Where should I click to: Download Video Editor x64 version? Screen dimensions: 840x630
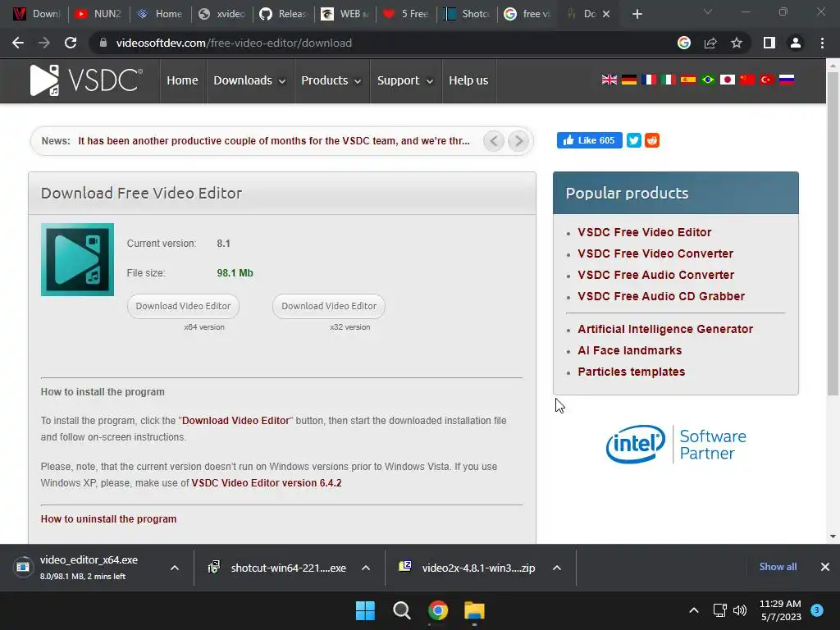point(183,306)
